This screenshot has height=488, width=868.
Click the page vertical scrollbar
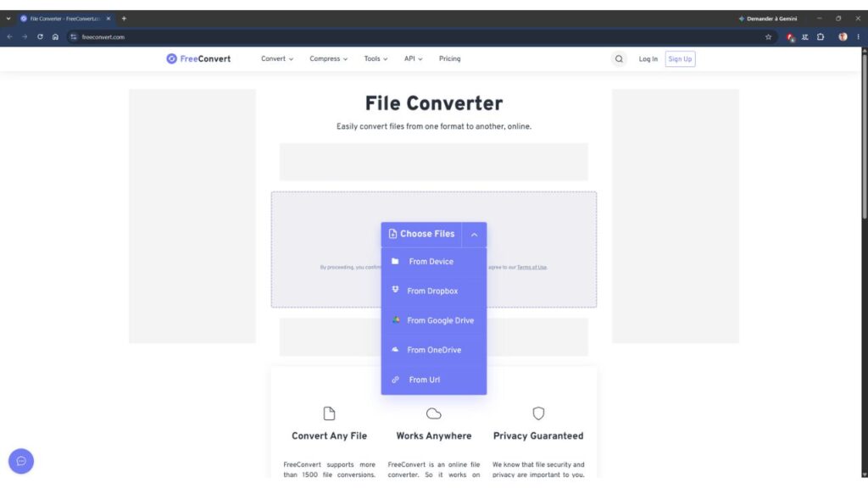(864, 136)
